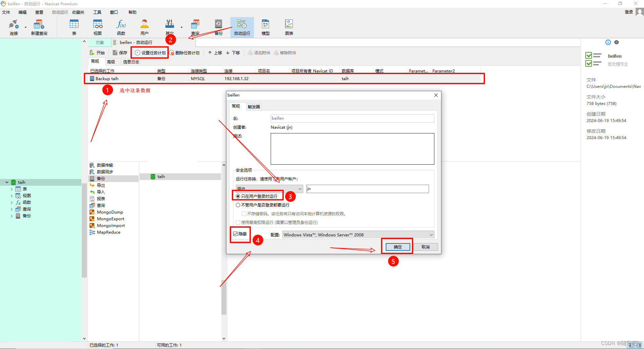The image size is (644, 349).
Task: Click 取消 to cancel the dialog
Action: (426, 247)
